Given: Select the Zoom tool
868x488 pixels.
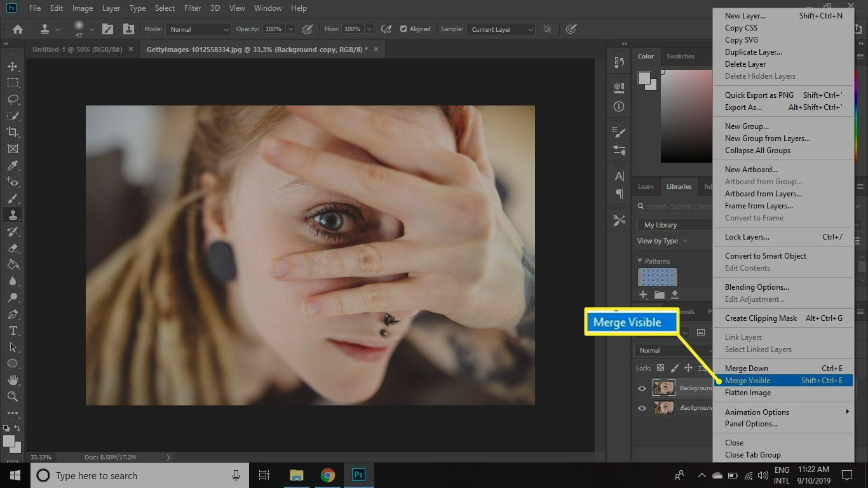Looking at the screenshot, I should point(13,397).
